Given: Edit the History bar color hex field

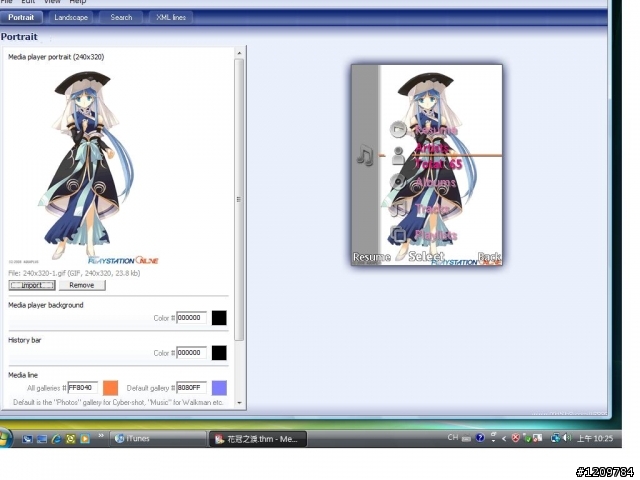Looking at the screenshot, I should point(191,353).
